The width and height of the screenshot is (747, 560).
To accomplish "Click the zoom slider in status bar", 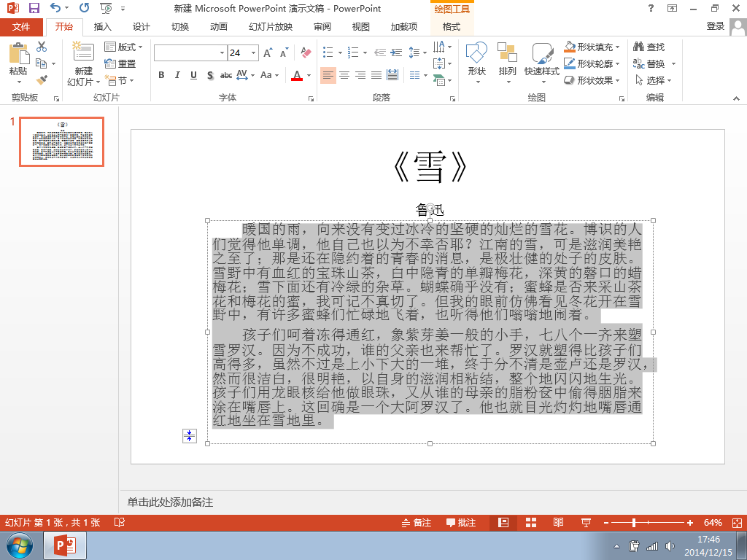I will coord(635,523).
